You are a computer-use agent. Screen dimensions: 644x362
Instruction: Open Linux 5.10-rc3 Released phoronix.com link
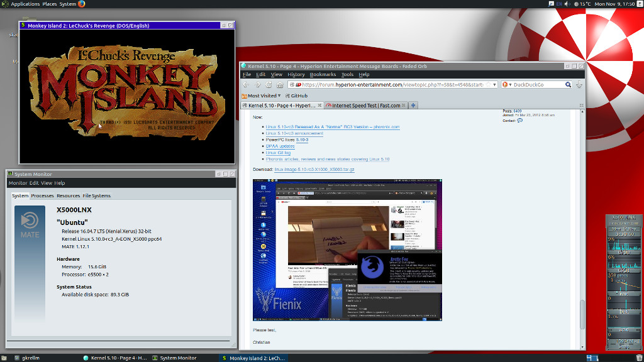(x=333, y=127)
